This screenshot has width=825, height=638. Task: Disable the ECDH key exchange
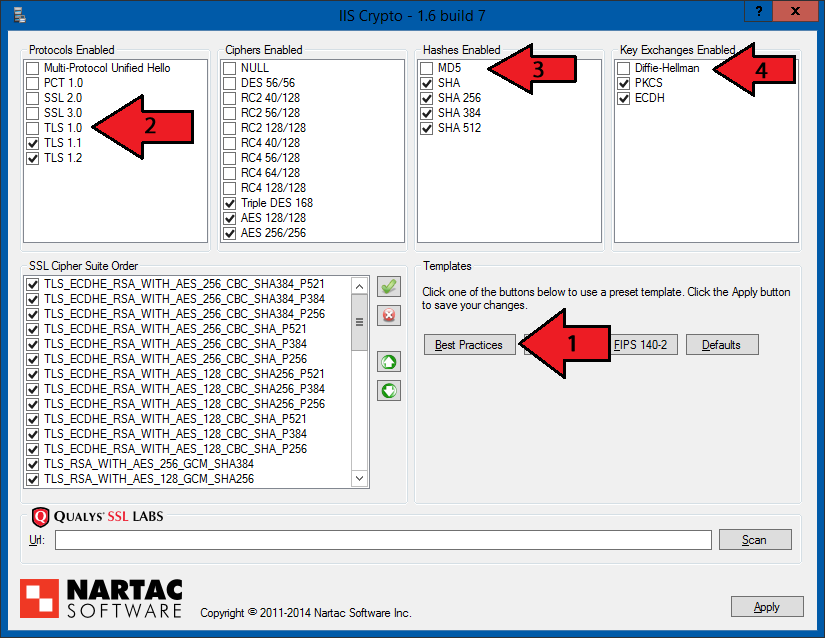point(623,98)
